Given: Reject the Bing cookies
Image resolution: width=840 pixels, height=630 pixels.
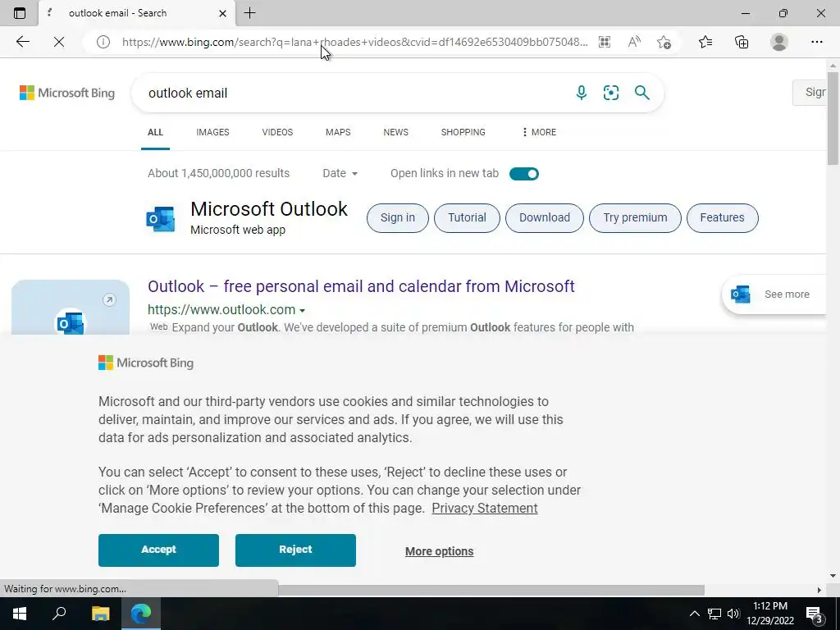Looking at the screenshot, I should (295, 550).
